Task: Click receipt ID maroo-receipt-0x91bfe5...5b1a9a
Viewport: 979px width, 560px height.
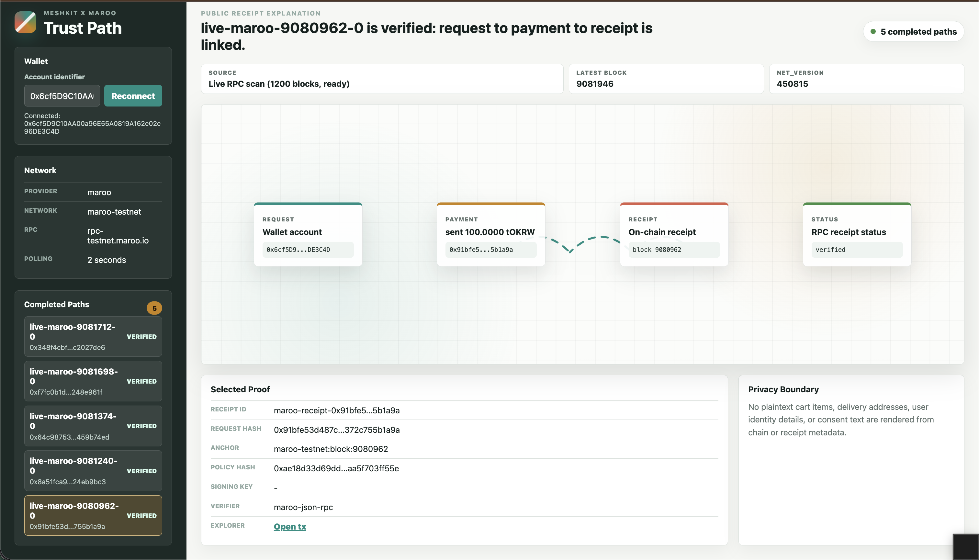Action: click(337, 410)
